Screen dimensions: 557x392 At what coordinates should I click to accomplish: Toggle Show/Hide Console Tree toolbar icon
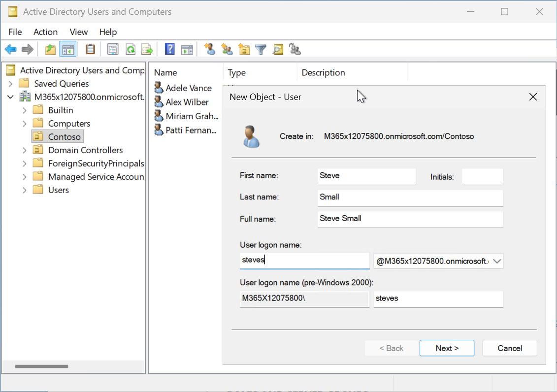[x=67, y=49]
